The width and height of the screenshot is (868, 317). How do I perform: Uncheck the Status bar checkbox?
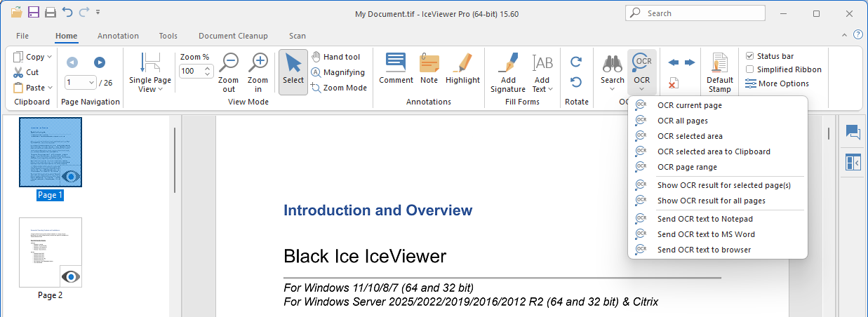(x=750, y=56)
